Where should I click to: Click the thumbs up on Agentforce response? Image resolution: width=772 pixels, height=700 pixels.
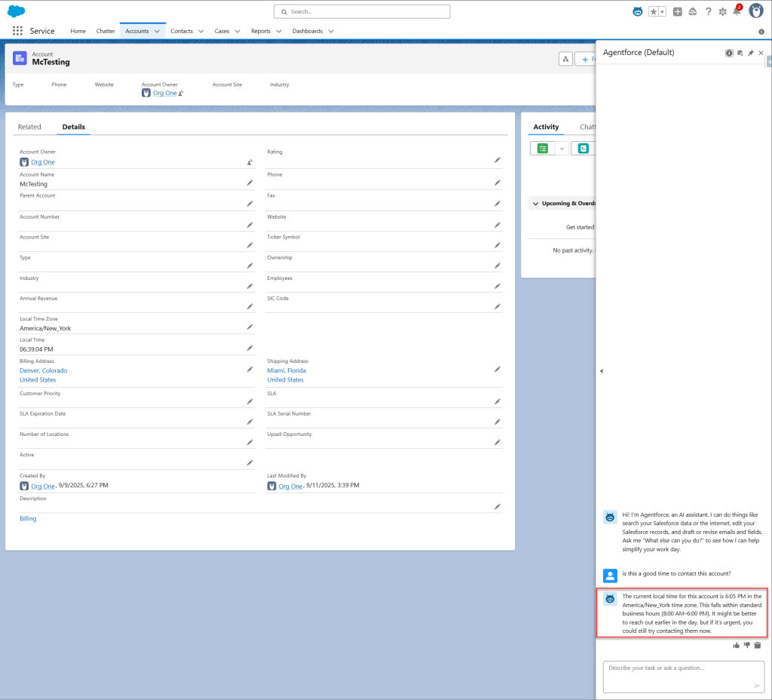(x=736, y=645)
